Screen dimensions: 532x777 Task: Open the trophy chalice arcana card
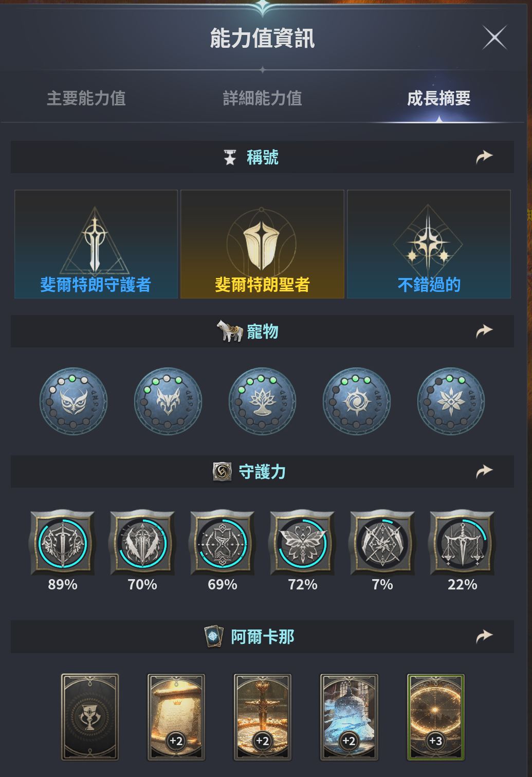coord(90,717)
